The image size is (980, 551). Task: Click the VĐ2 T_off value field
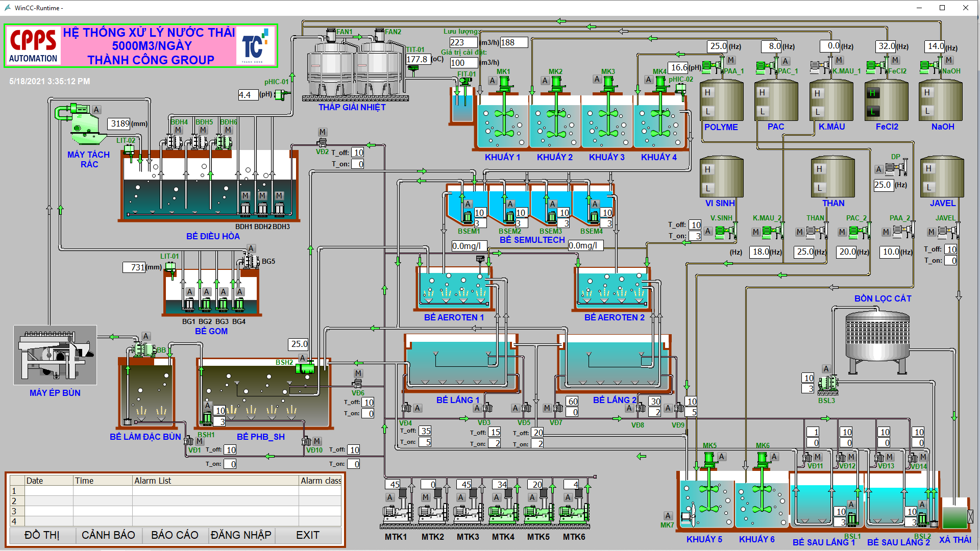(358, 153)
